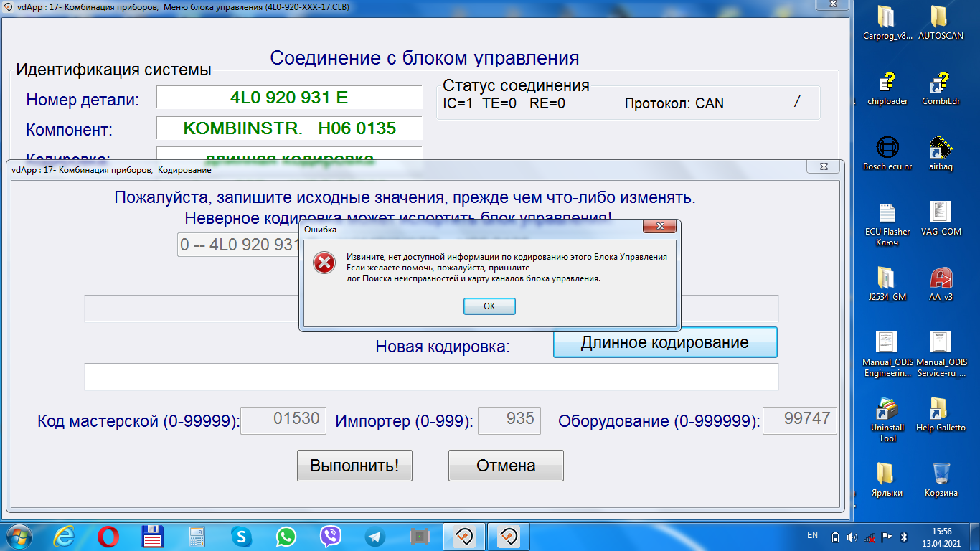Open the Корзина recycle bin

(x=941, y=478)
